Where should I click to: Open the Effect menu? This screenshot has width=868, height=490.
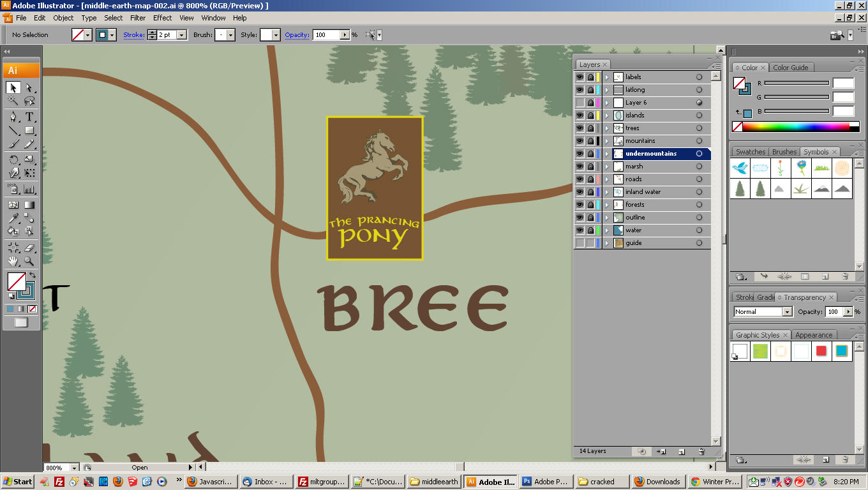point(163,18)
